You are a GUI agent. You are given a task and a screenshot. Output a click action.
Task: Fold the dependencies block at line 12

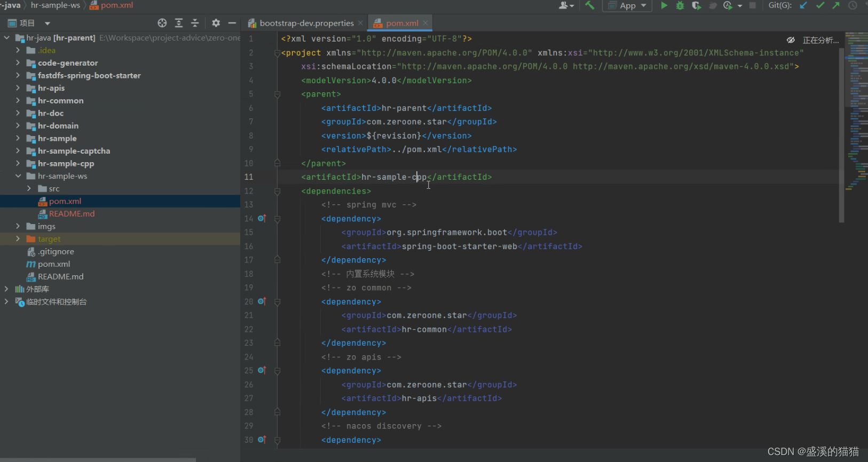[x=277, y=191]
